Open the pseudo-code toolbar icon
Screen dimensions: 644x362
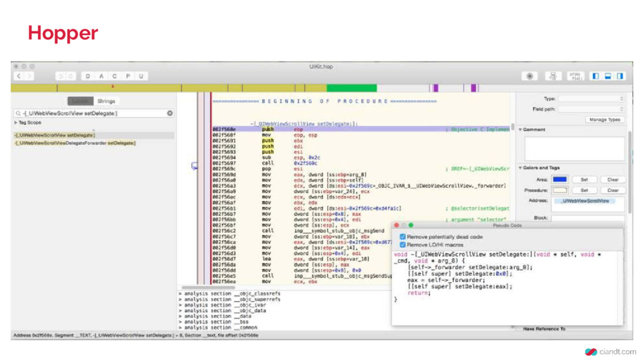(575, 76)
